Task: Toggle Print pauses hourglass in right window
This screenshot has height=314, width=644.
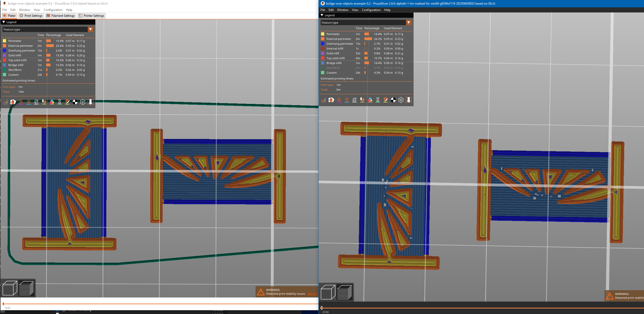Action: click(x=378, y=100)
